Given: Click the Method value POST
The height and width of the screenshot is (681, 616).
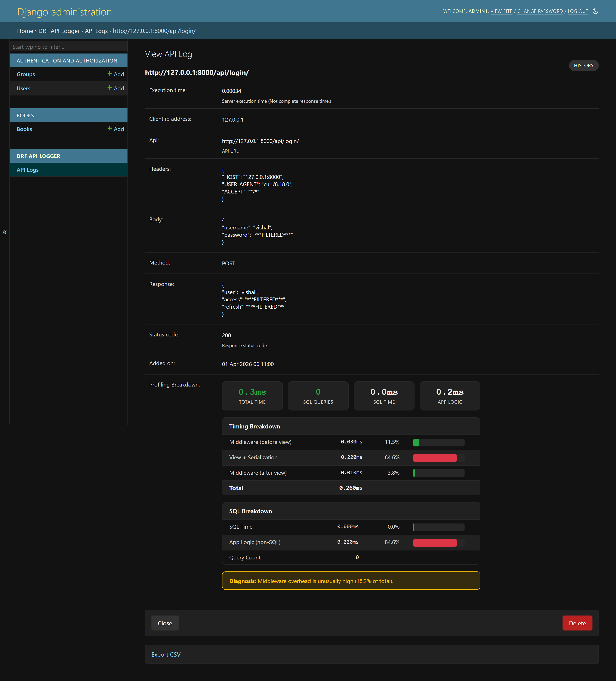Looking at the screenshot, I should 228,263.
